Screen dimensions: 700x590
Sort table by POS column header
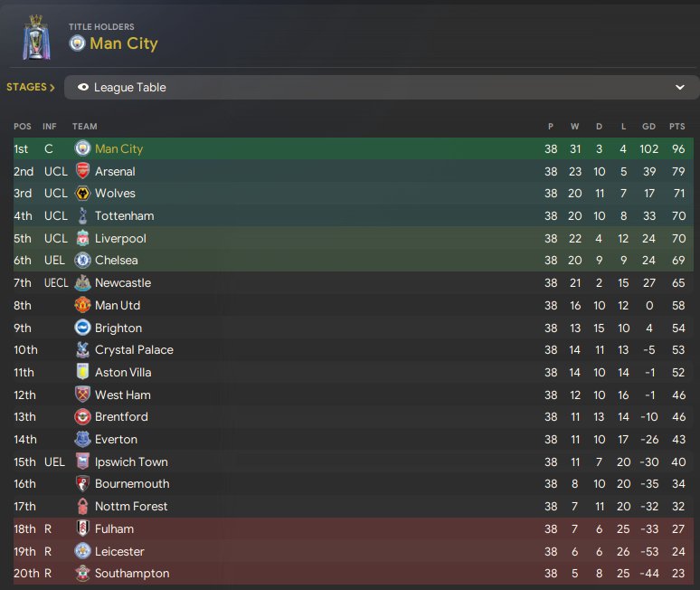[x=23, y=127]
